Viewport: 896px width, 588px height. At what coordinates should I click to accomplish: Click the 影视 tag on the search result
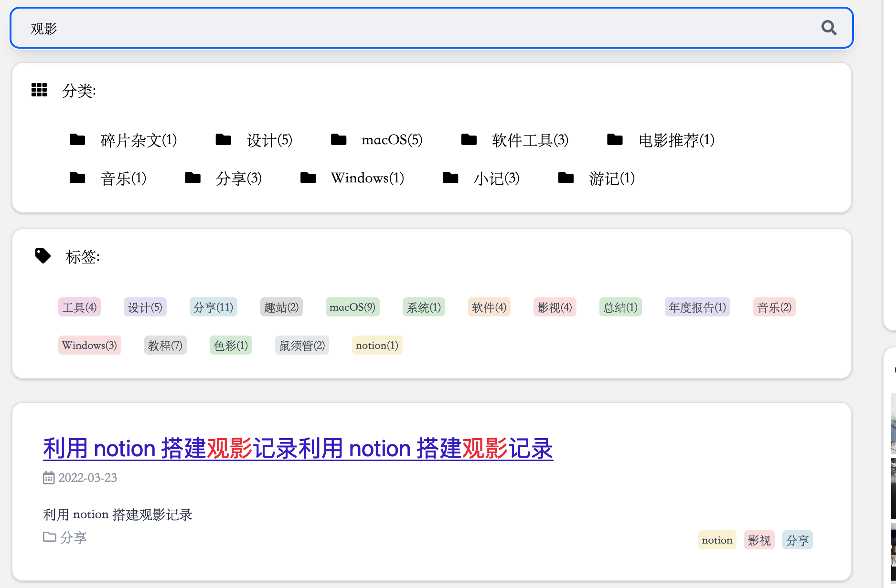[x=759, y=540]
